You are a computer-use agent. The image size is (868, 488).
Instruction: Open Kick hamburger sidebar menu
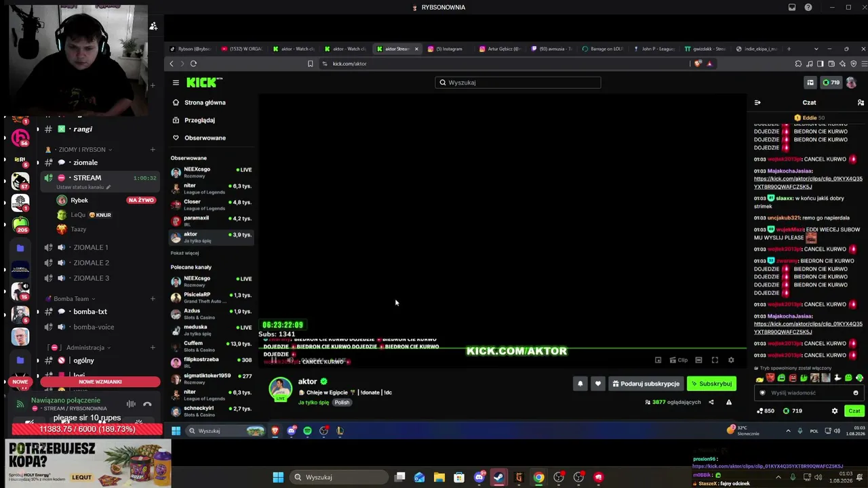(x=176, y=83)
